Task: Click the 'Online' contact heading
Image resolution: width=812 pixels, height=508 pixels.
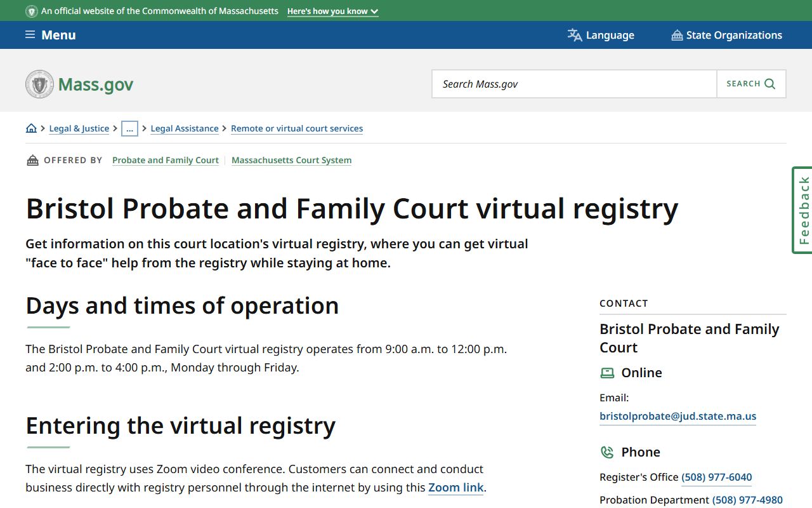Action: [641, 373]
